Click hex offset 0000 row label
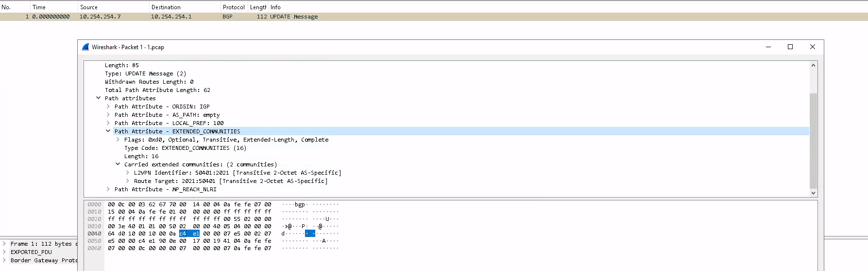868x271 pixels. click(94, 204)
